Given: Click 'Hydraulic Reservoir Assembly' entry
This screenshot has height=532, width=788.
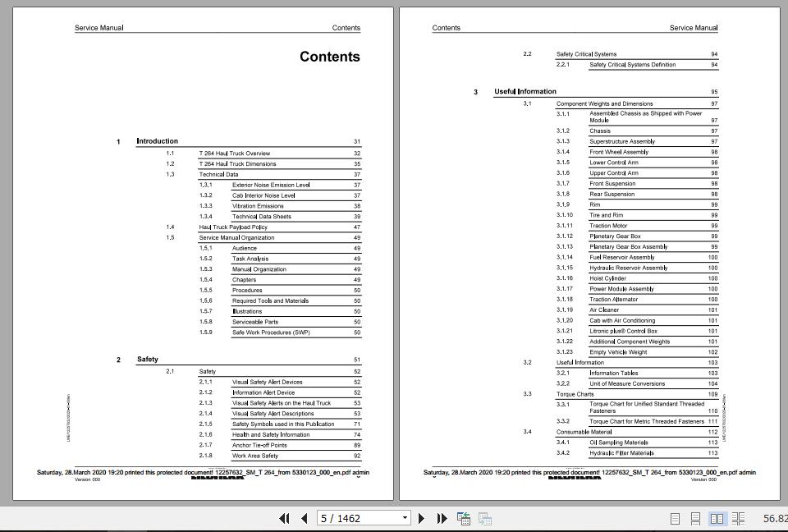Looking at the screenshot, I should [629, 268].
